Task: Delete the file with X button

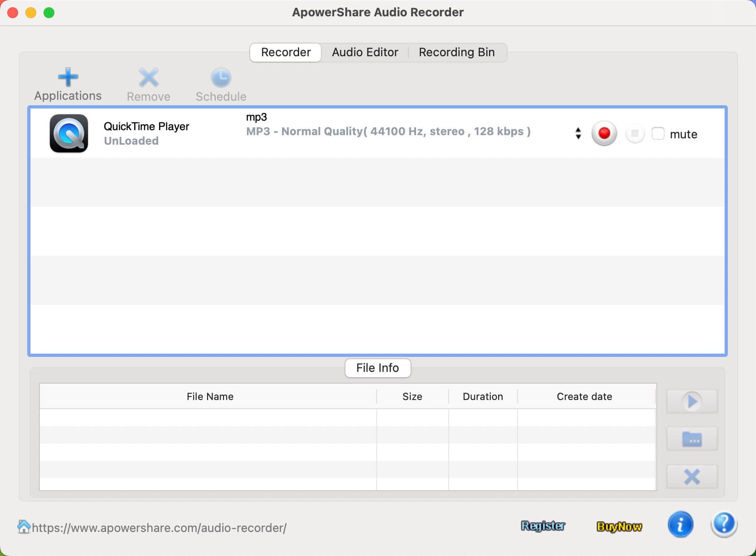Action: click(x=692, y=477)
